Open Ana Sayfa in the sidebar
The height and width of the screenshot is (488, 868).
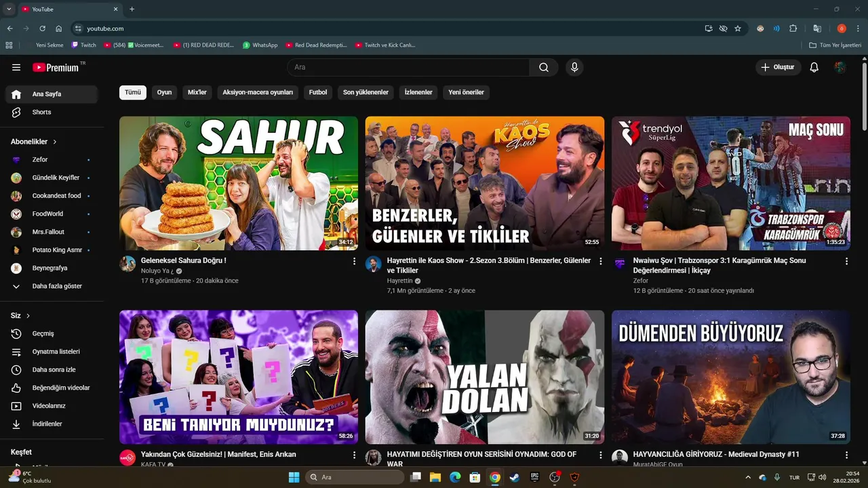(52, 94)
